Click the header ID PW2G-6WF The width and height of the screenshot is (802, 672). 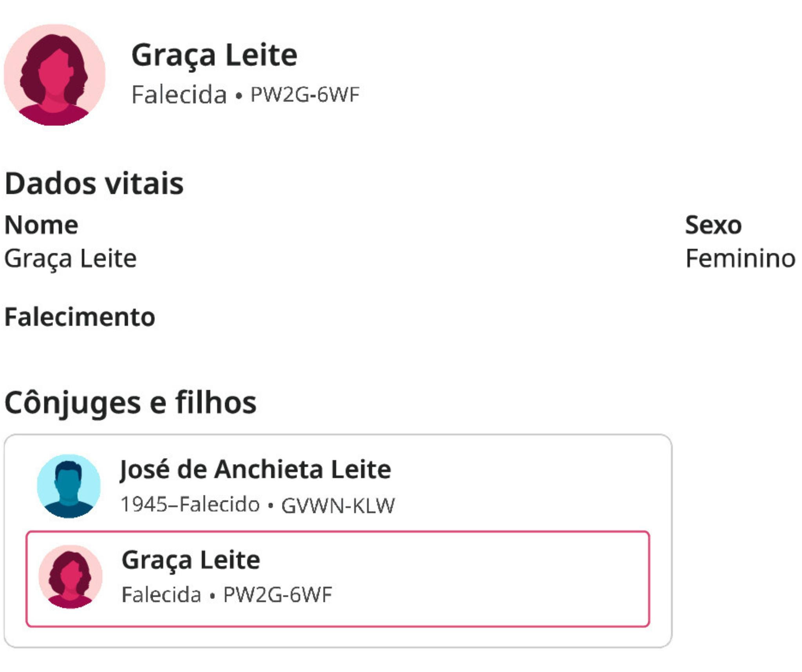305,95
